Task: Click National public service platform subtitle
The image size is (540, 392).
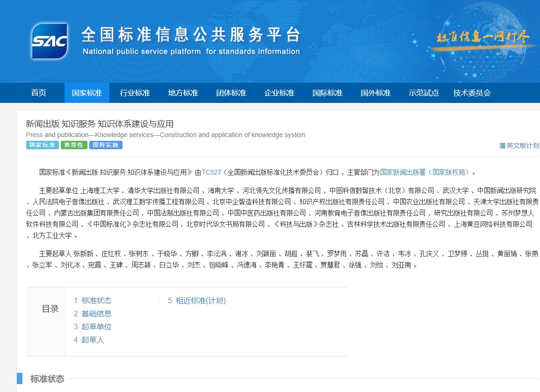Action: [x=191, y=51]
